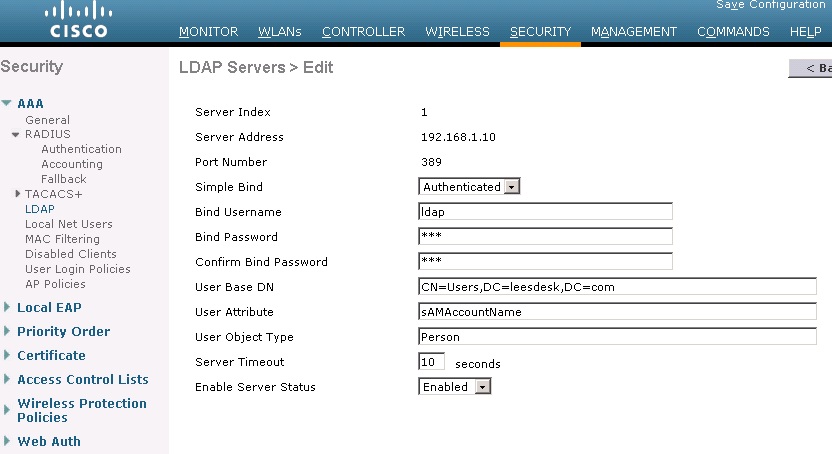832x454 pixels.
Task: Collapse the AAA section arrow
Action: [7, 103]
